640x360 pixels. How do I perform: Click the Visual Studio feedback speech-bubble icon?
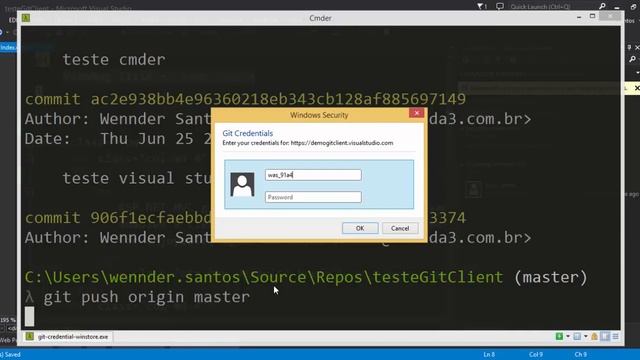tap(500, 6)
